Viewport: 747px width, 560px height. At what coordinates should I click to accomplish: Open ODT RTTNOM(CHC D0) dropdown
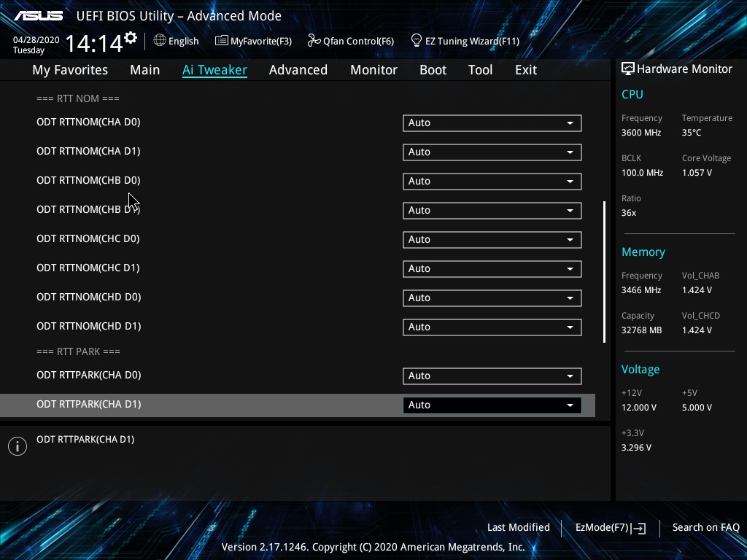click(492, 239)
